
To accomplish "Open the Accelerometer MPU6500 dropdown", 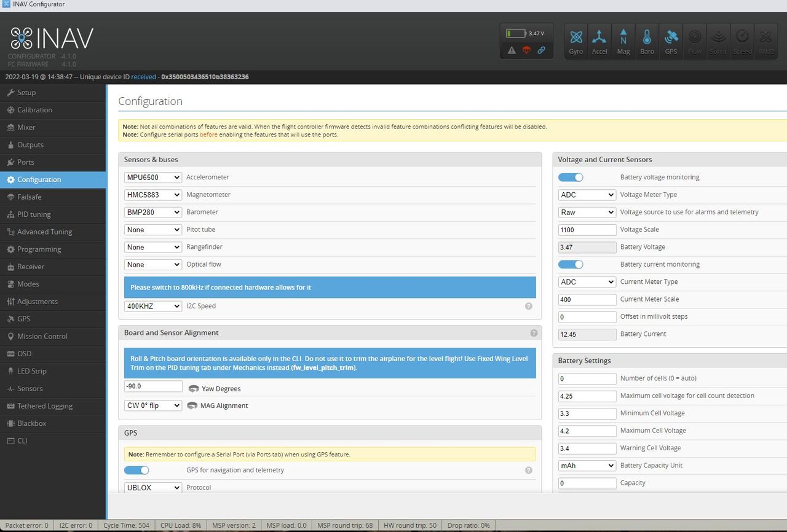I will 153,178.
